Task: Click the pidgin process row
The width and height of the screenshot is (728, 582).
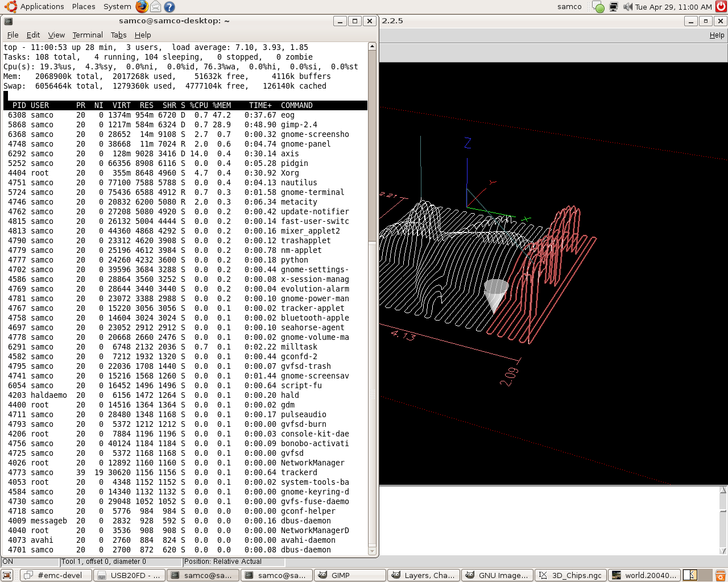Action: pos(185,163)
